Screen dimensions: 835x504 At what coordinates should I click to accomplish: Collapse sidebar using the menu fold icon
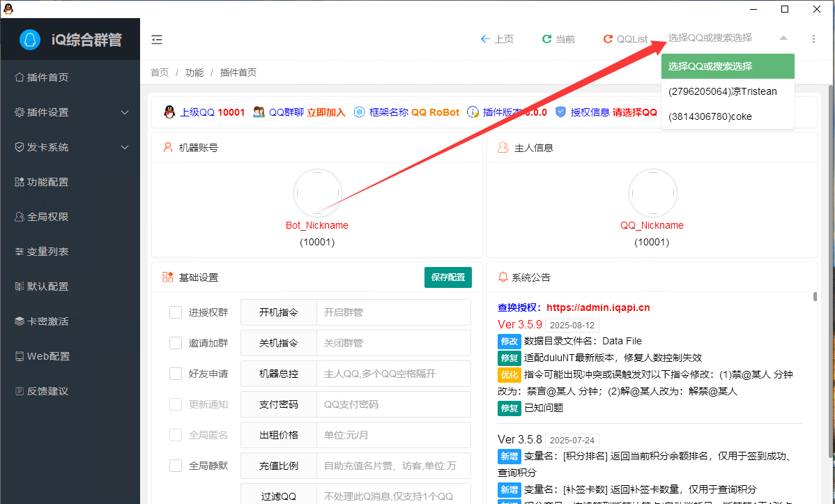(x=157, y=39)
